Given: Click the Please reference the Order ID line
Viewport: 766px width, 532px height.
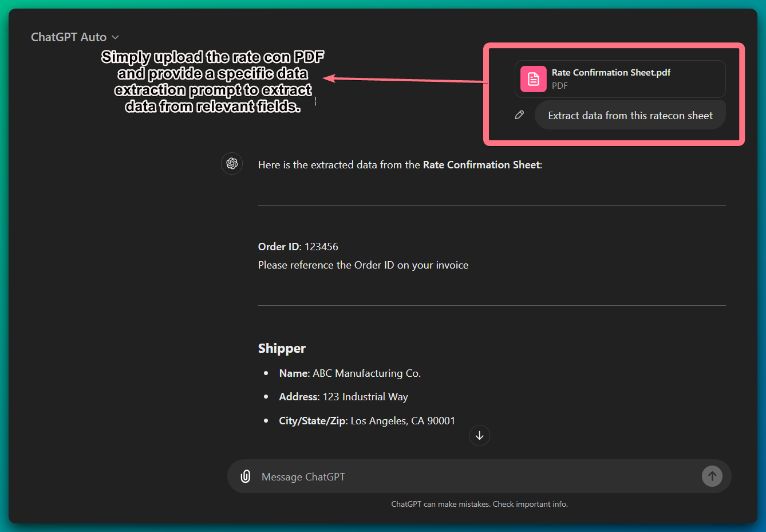Looking at the screenshot, I should coord(363,265).
